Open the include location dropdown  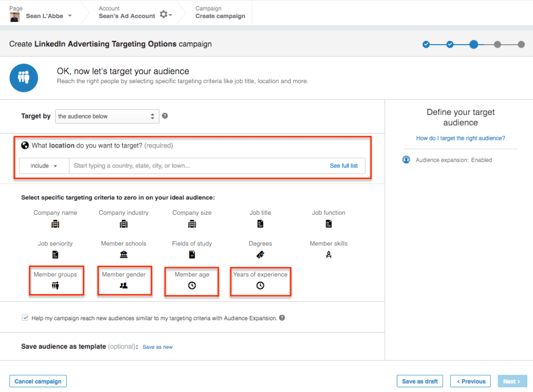click(x=44, y=165)
